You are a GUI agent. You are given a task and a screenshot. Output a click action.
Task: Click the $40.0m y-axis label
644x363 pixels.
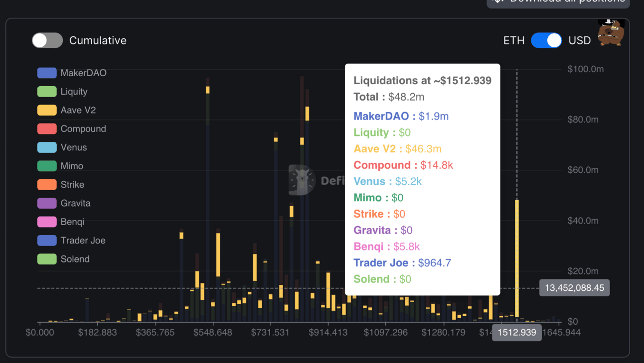(583, 221)
